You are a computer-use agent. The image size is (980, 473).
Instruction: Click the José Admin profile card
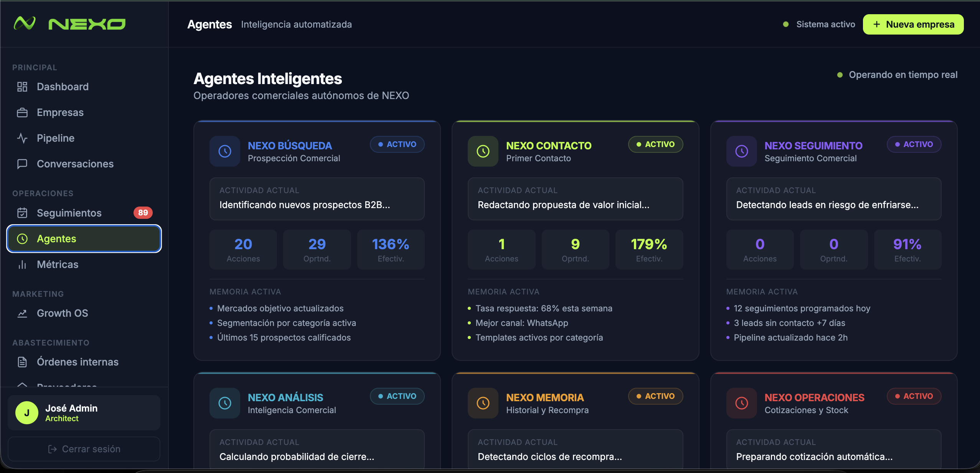(x=84, y=413)
